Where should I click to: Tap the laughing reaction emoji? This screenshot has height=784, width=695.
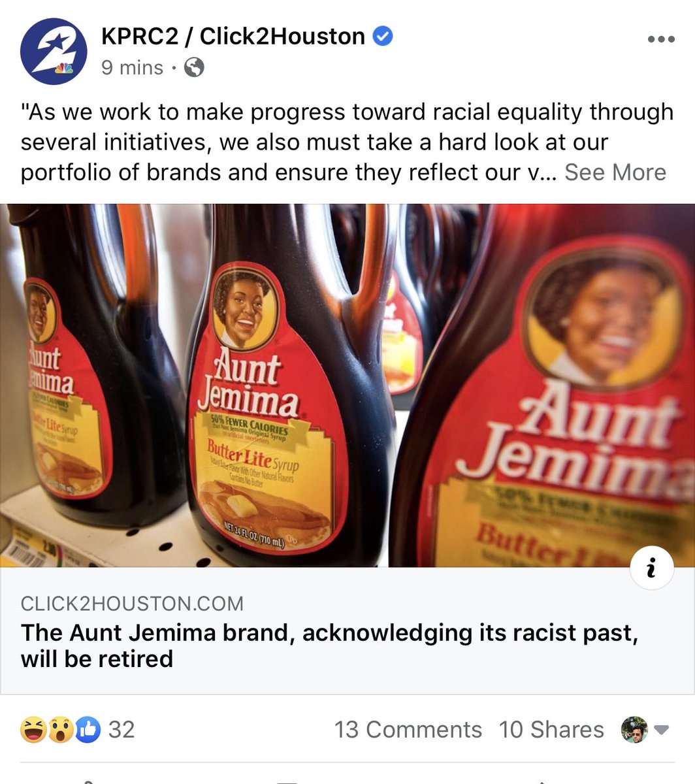tap(33, 729)
